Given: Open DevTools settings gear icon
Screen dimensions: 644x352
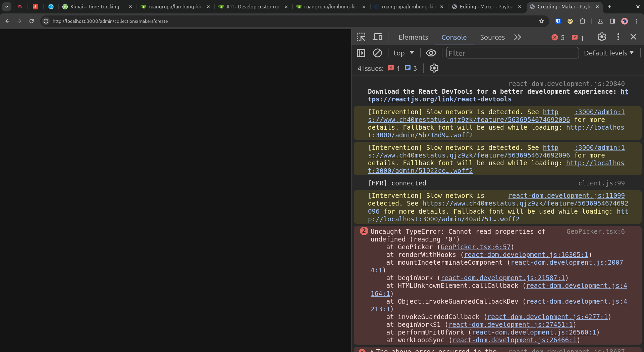Looking at the screenshot, I should pos(602,37).
